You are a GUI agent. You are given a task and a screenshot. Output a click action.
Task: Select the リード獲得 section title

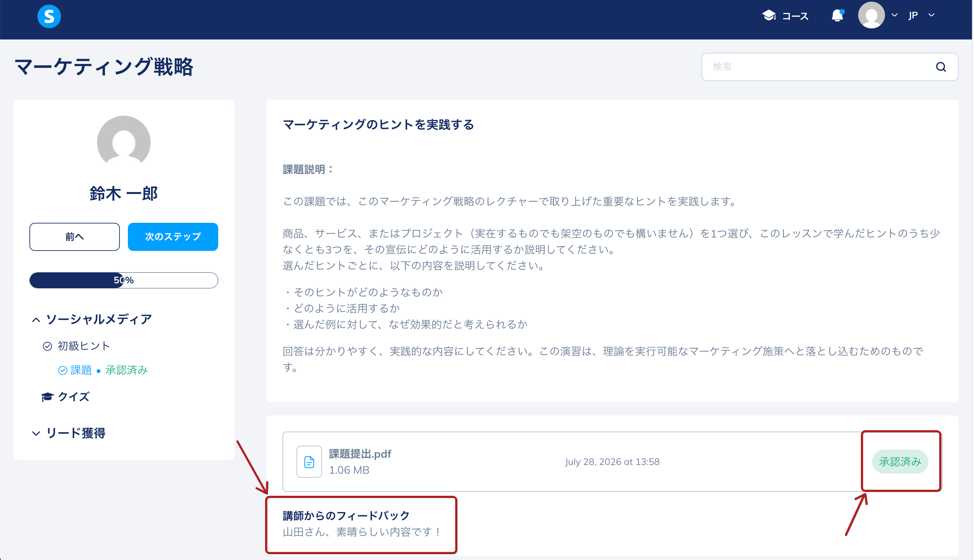coord(76,433)
